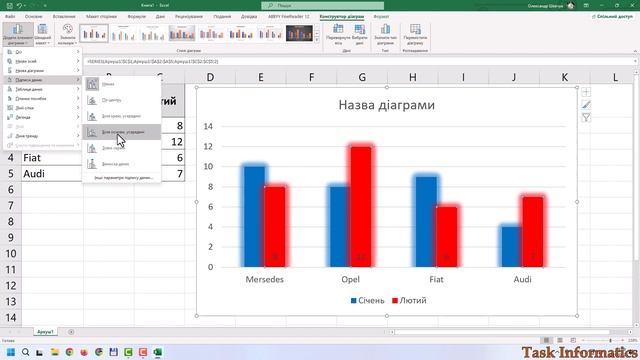Switch to the Конструктор діаграм tab

click(x=342, y=16)
